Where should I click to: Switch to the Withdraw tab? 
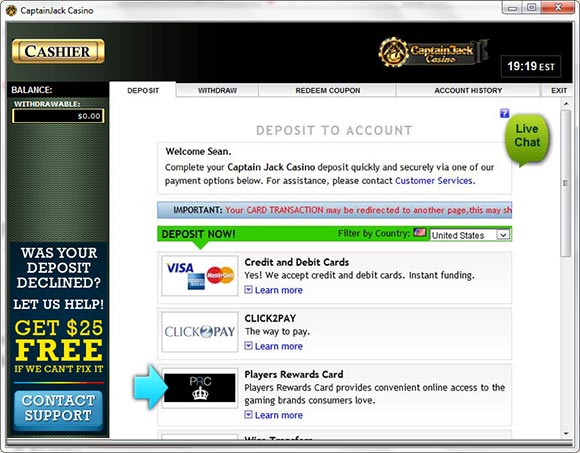(x=217, y=90)
